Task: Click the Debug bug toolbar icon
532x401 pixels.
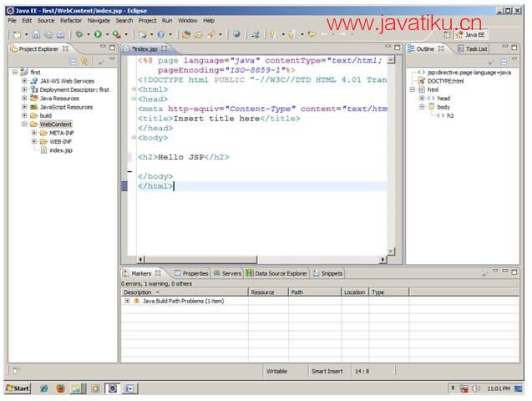Action: 79,34
